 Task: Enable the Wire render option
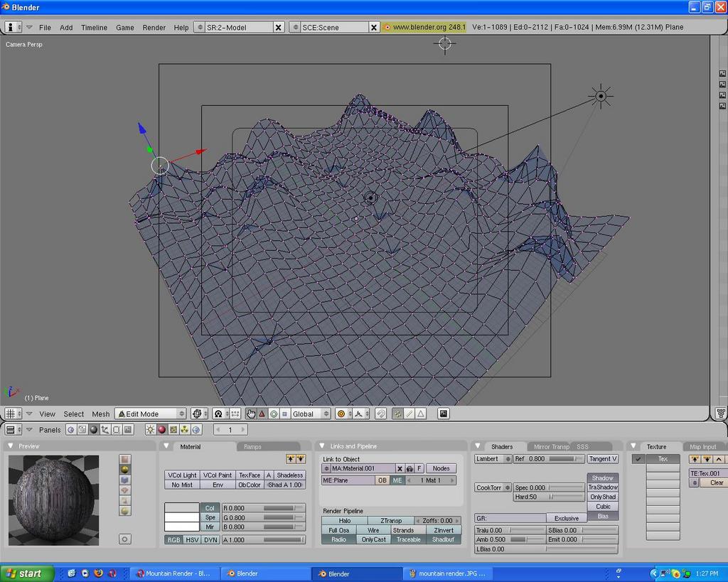coord(373,530)
